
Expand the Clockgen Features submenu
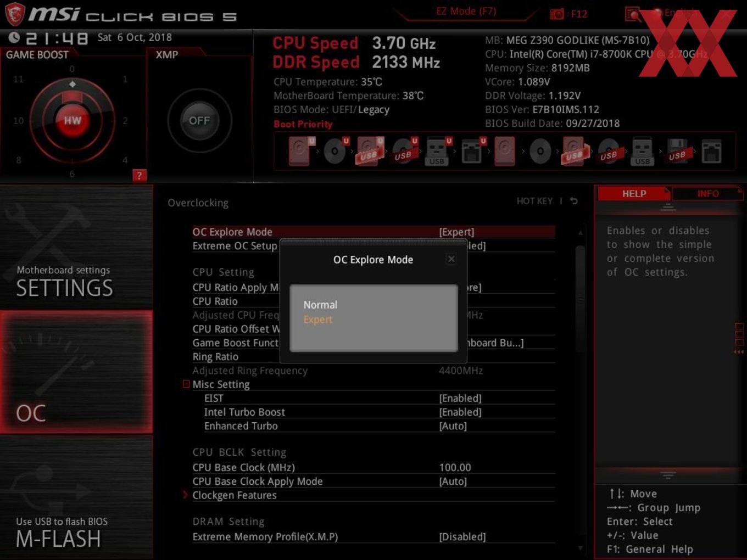(x=235, y=495)
